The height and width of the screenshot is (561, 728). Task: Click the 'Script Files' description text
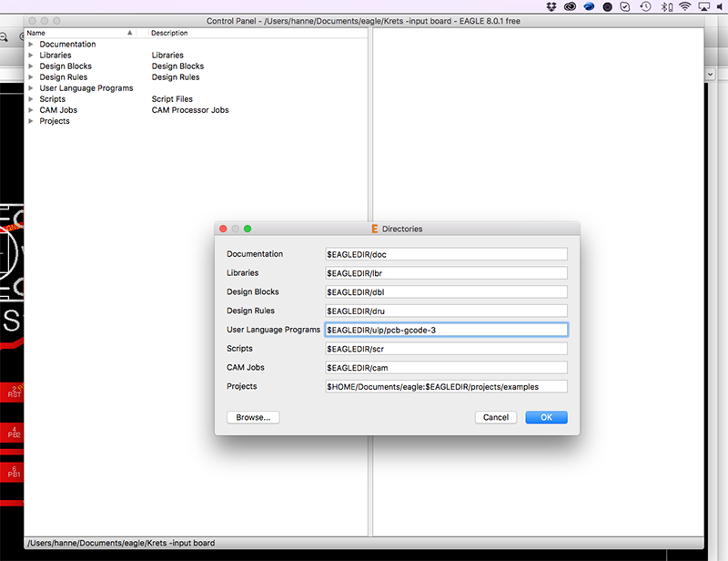pos(172,99)
